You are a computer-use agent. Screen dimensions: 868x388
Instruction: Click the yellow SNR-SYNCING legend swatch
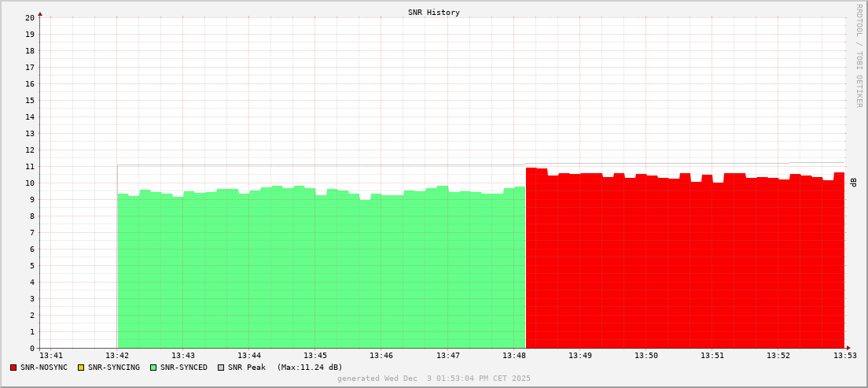pyautogui.click(x=80, y=368)
